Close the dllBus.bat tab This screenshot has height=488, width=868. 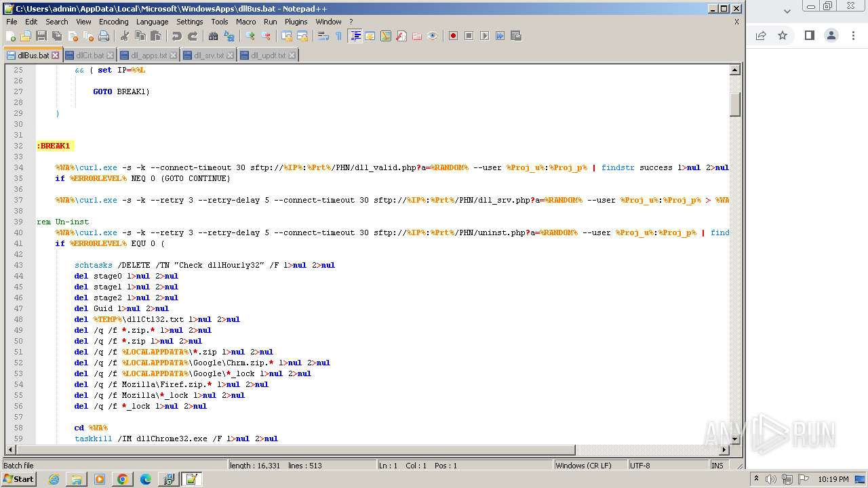pyautogui.click(x=56, y=56)
